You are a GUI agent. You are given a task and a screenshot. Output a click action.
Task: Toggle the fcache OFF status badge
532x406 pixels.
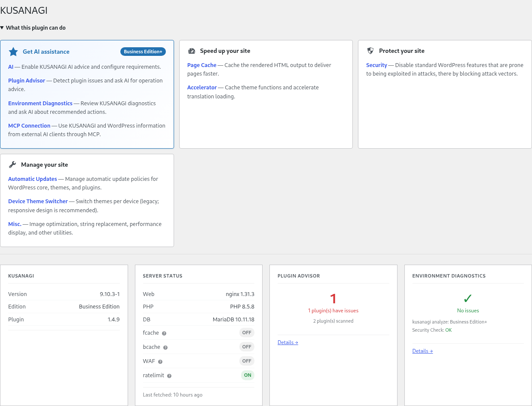(x=247, y=333)
